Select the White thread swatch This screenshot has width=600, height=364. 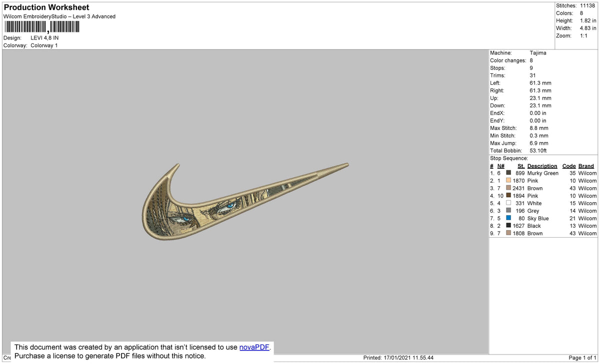click(508, 203)
